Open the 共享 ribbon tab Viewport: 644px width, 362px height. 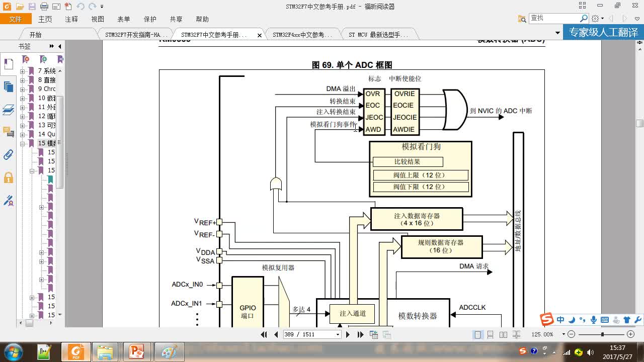pyautogui.click(x=176, y=19)
